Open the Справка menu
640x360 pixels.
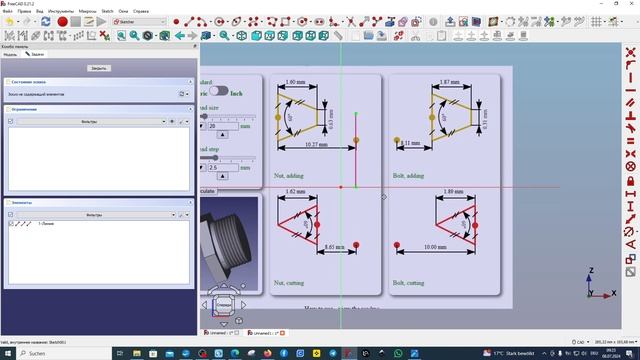[141, 11]
